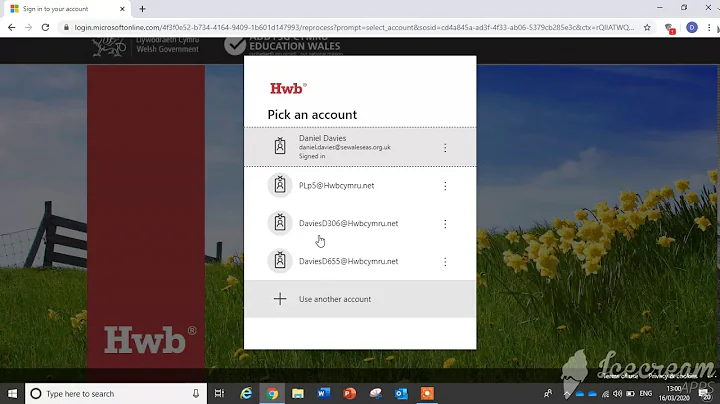Open PowerPoint from the taskbar
The width and height of the screenshot is (720, 404).
349,393
